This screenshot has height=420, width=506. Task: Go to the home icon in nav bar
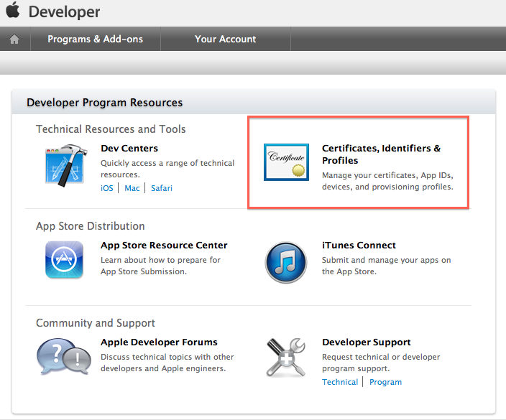click(14, 39)
